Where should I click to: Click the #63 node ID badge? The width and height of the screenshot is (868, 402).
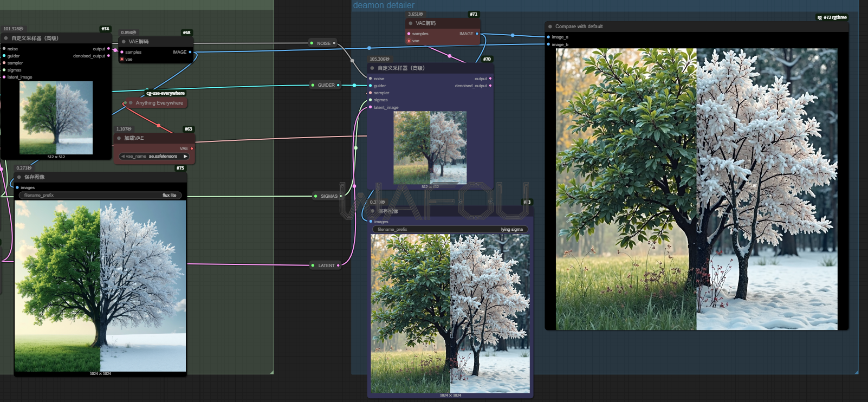[188, 129]
